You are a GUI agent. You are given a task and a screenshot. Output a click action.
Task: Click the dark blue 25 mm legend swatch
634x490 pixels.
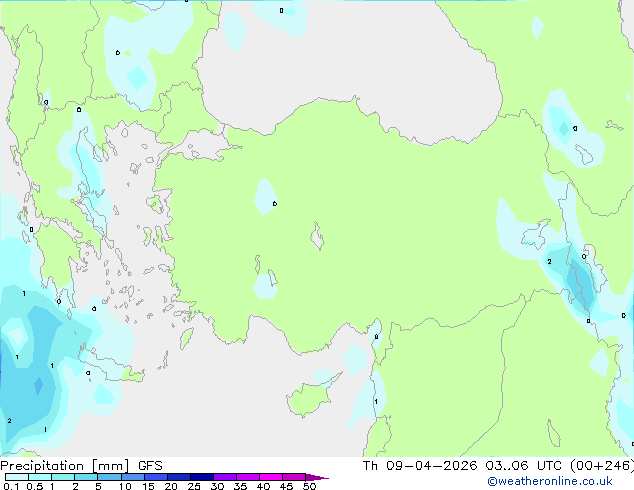(202, 477)
